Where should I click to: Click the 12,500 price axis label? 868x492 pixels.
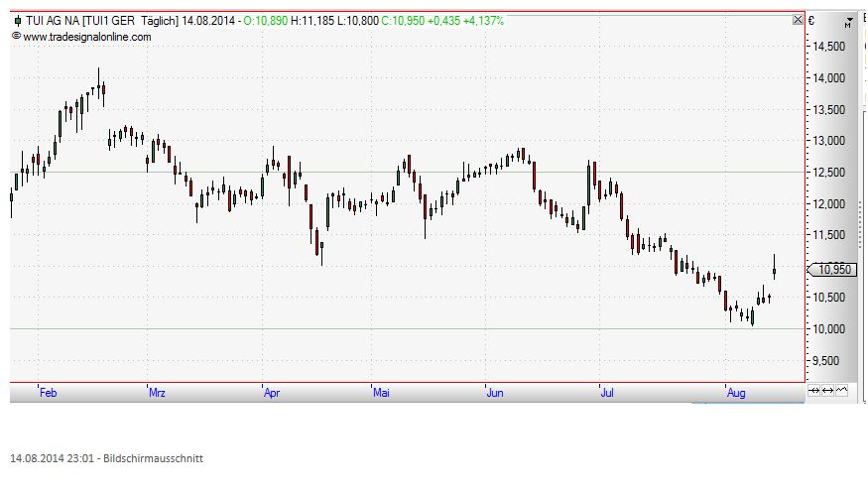click(x=828, y=173)
